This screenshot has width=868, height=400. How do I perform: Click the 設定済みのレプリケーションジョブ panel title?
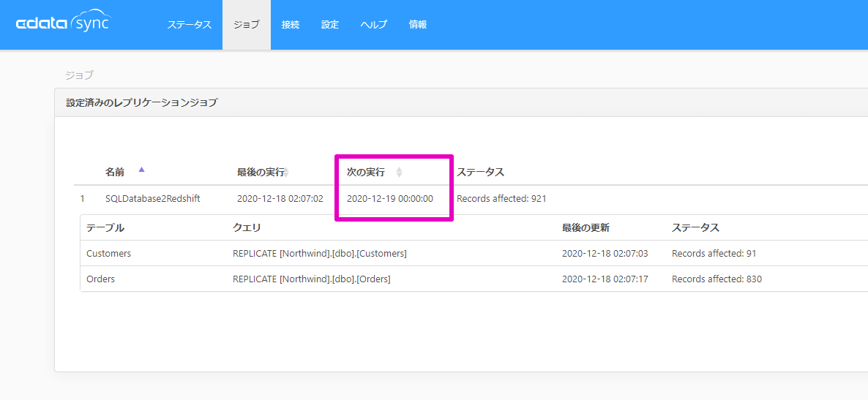click(142, 102)
